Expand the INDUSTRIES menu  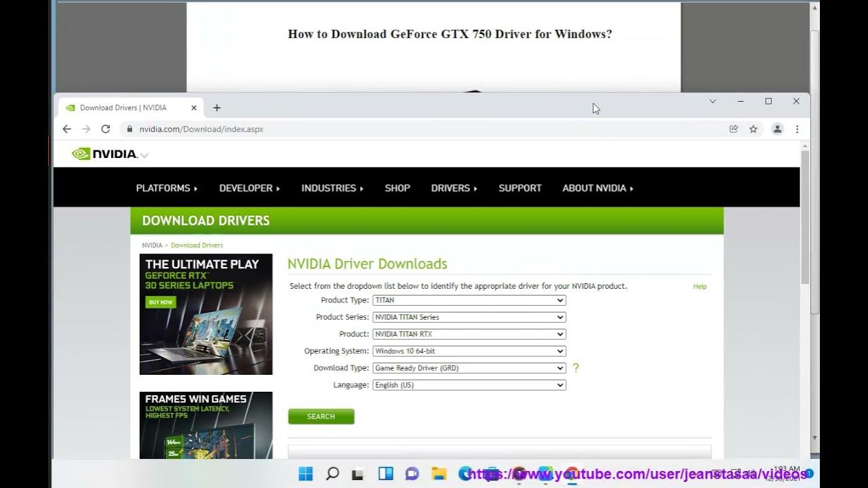[x=332, y=188]
